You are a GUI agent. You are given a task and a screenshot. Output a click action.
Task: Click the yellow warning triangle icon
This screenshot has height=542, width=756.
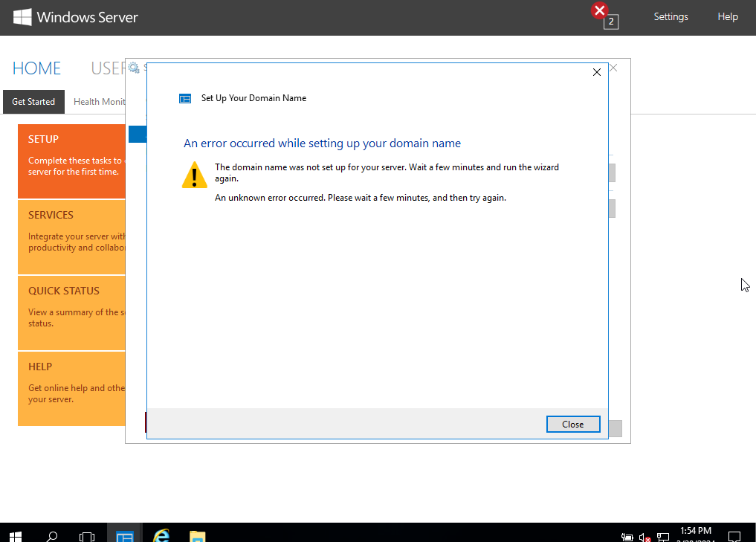click(194, 175)
